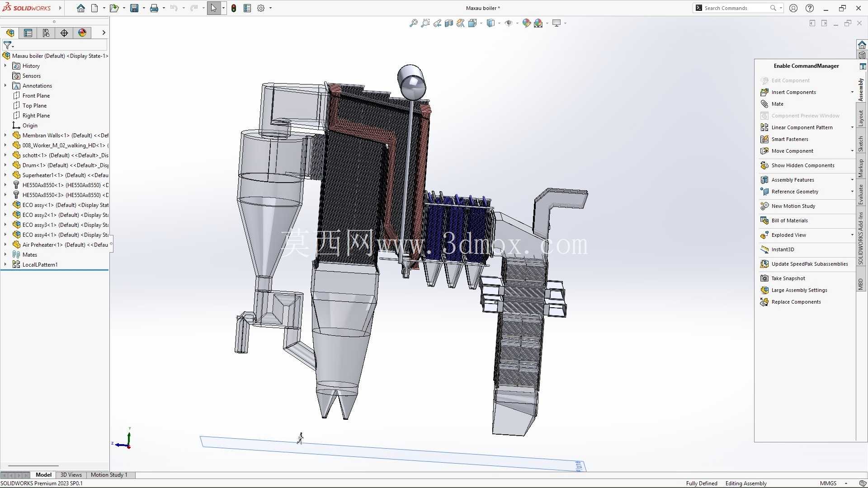The height and width of the screenshot is (488, 868).
Task: Open Hide/Show Items eye icon
Action: click(x=509, y=23)
